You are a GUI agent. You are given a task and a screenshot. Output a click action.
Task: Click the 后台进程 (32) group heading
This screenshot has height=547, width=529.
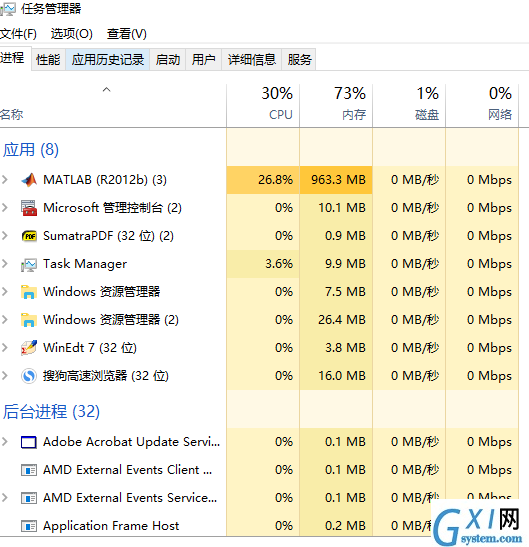coord(51,411)
